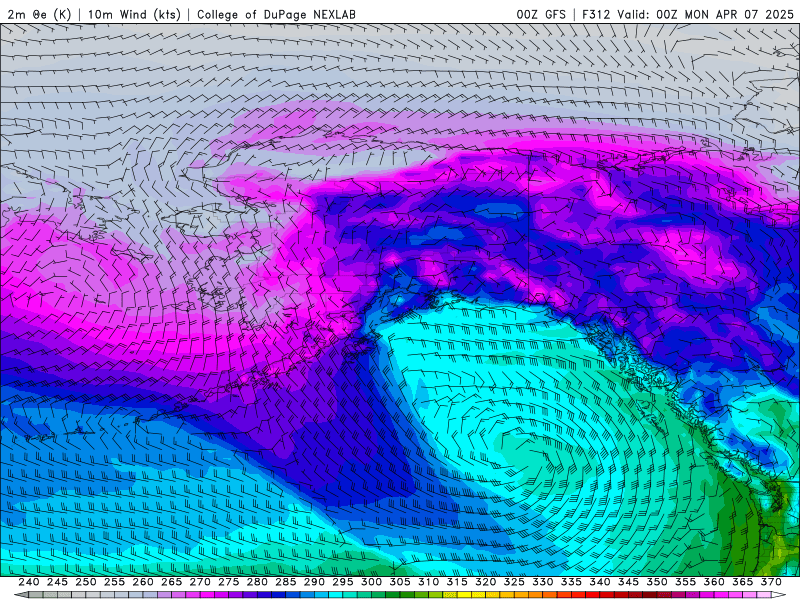This screenshot has width=800, height=600.
Task: Click the 'College of DuPage NEXLAB' text
Action: coord(276,14)
